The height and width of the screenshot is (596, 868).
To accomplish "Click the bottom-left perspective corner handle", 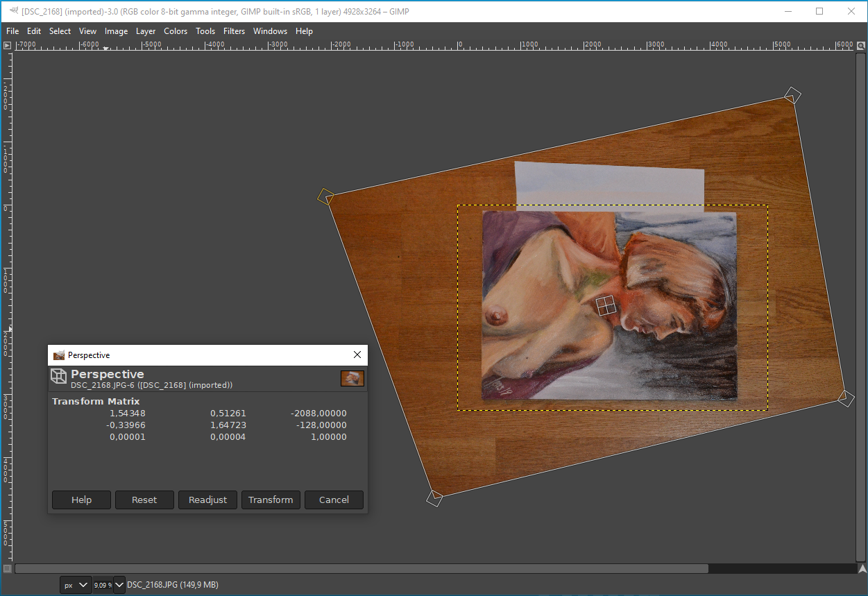I will pyautogui.click(x=434, y=497).
